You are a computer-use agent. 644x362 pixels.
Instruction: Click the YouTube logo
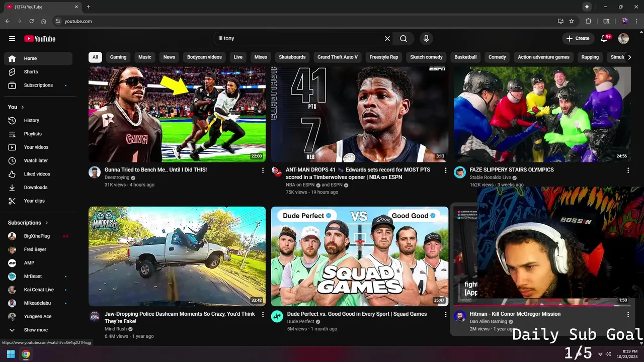coord(40,39)
